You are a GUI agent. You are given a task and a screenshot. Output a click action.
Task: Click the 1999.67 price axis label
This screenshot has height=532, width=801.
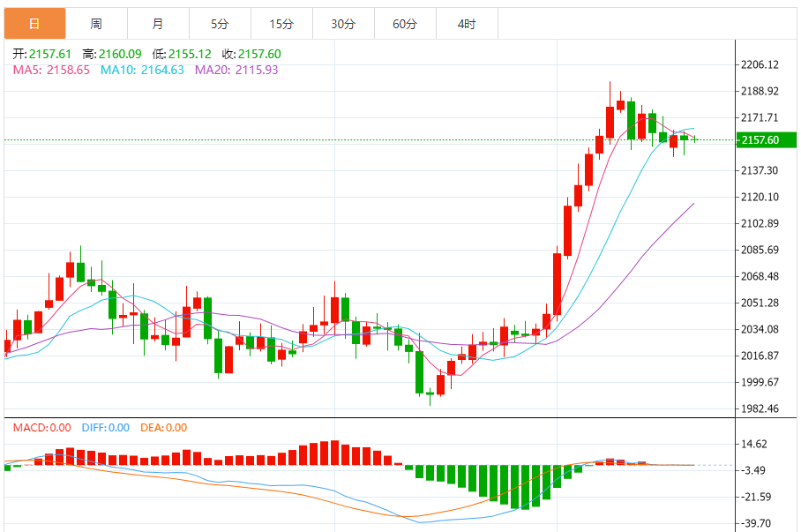(760, 382)
